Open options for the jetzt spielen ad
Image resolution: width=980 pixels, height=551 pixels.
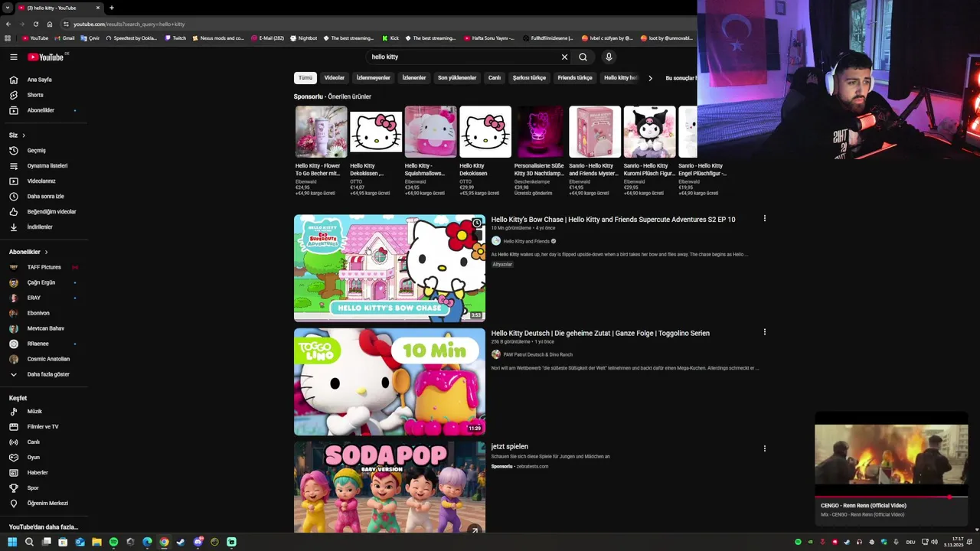click(x=764, y=448)
